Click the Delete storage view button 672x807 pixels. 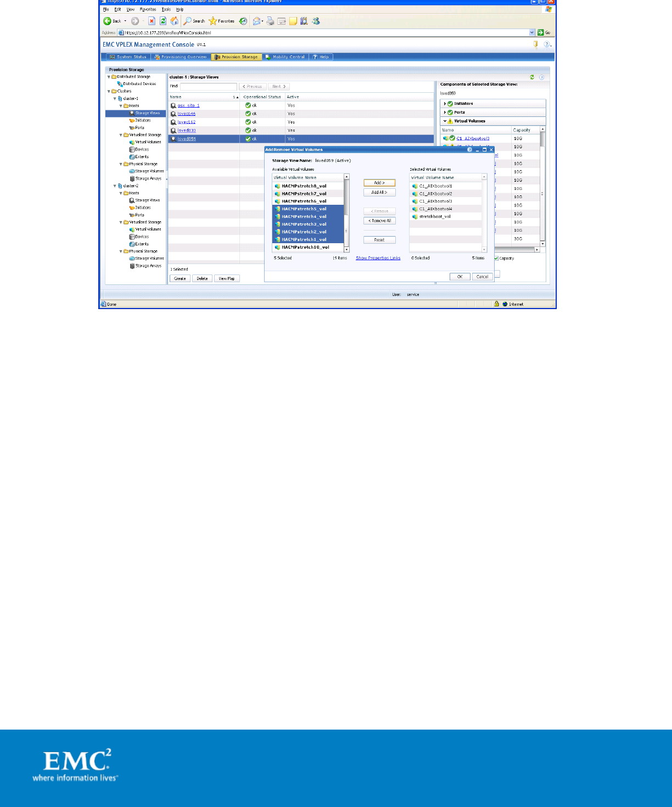pos(202,278)
